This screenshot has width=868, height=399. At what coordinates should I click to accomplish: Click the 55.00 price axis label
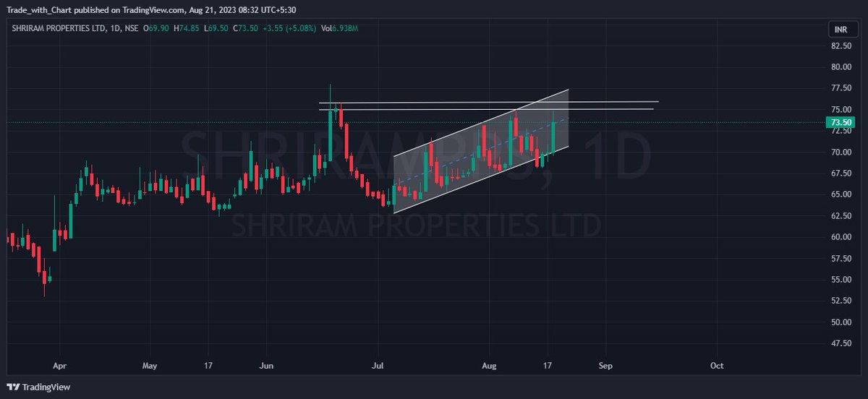840,280
